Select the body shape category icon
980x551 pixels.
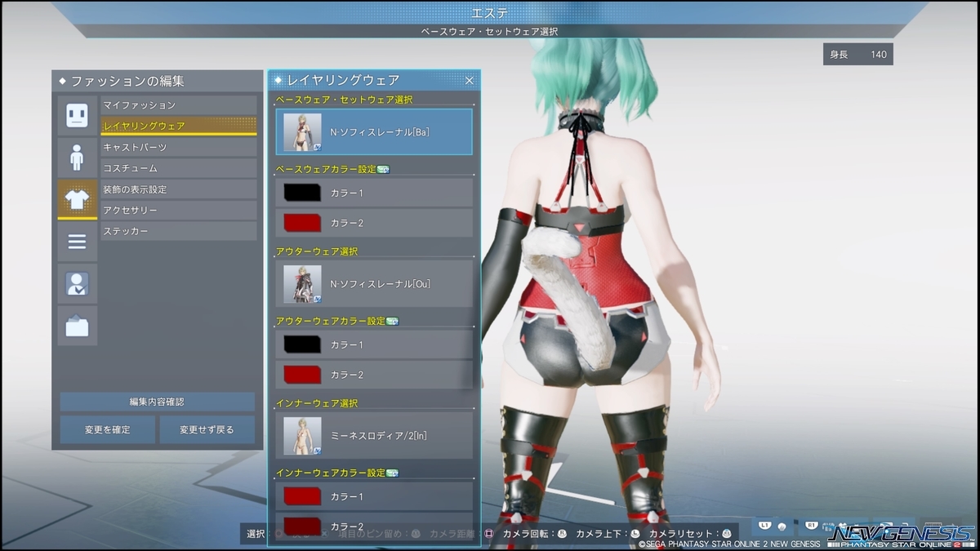[x=77, y=158]
